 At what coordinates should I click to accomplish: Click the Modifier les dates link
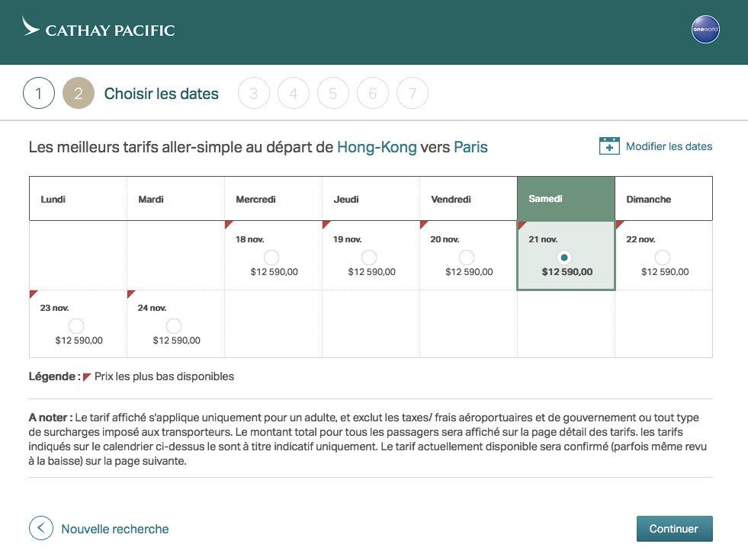669,146
